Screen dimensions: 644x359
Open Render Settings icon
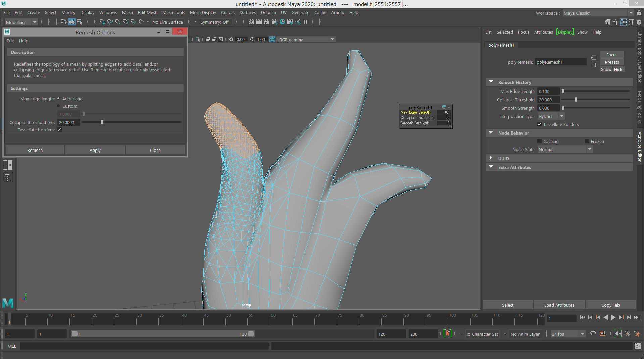click(x=275, y=22)
